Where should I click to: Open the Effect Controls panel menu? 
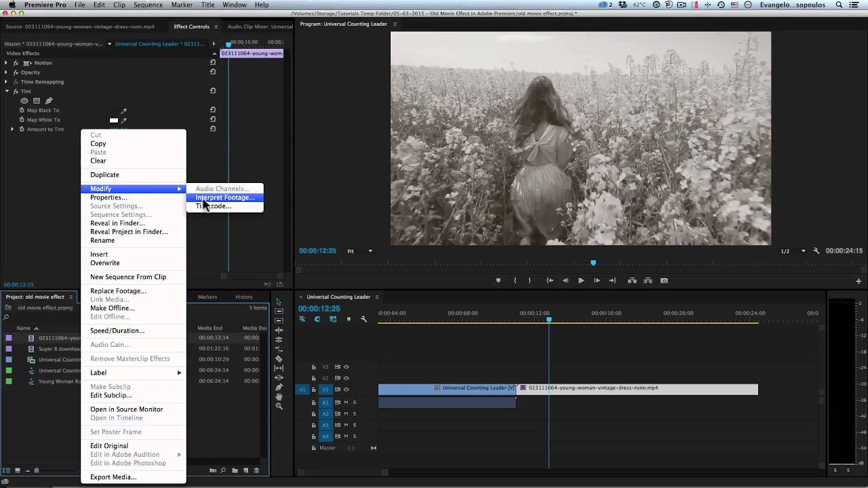pos(216,27)
